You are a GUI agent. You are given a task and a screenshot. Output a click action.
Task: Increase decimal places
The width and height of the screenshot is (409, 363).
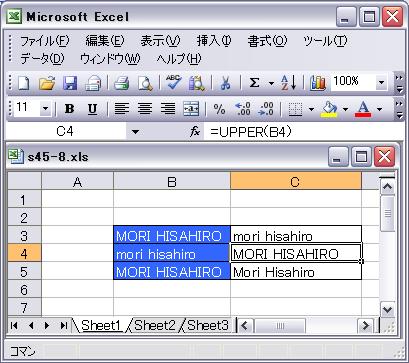click(243, 109)
